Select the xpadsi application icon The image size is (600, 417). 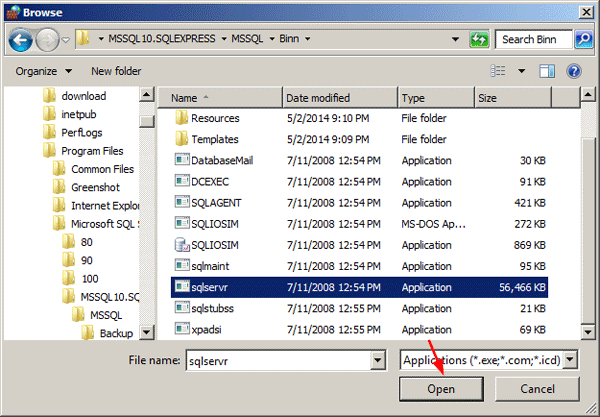tap(180, 328)
